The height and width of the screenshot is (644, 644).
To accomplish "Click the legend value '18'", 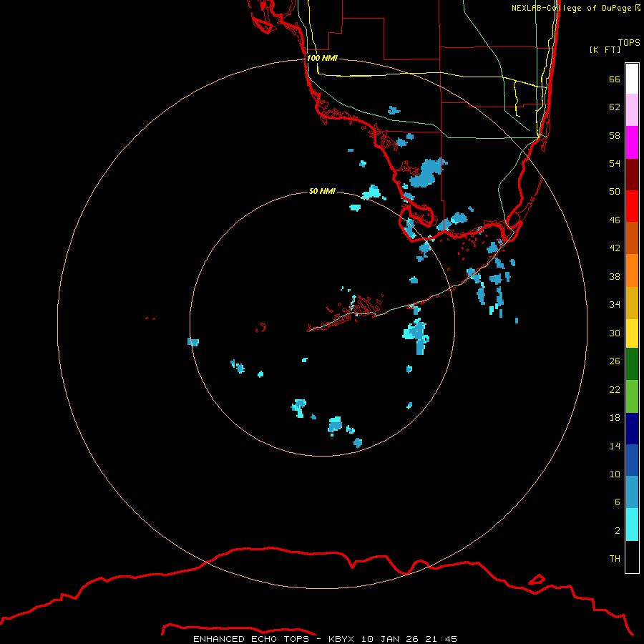I will 615,418.
